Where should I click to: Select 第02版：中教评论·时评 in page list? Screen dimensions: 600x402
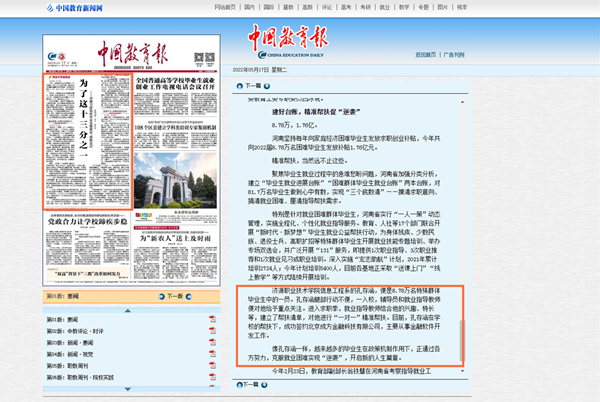(x=75, y=331)
